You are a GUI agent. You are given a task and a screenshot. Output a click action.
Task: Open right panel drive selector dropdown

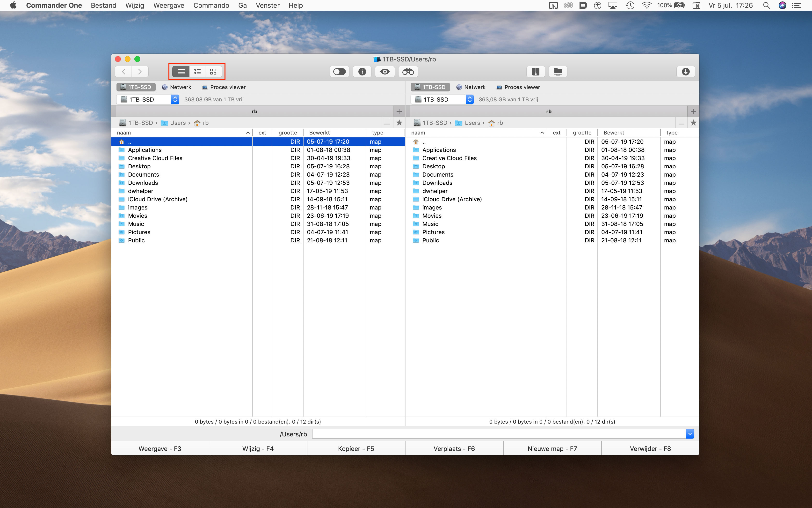pyautogui.click(x=442, y=99)
